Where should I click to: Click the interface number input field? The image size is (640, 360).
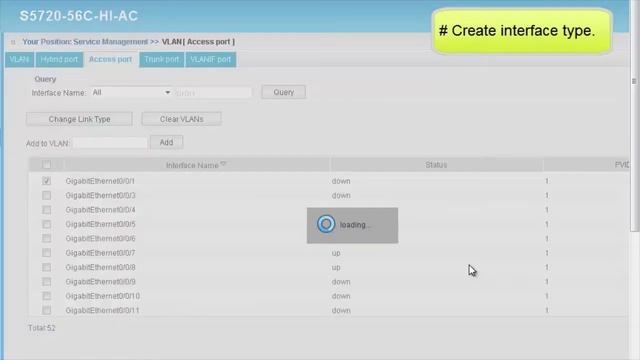click(213, 93)
